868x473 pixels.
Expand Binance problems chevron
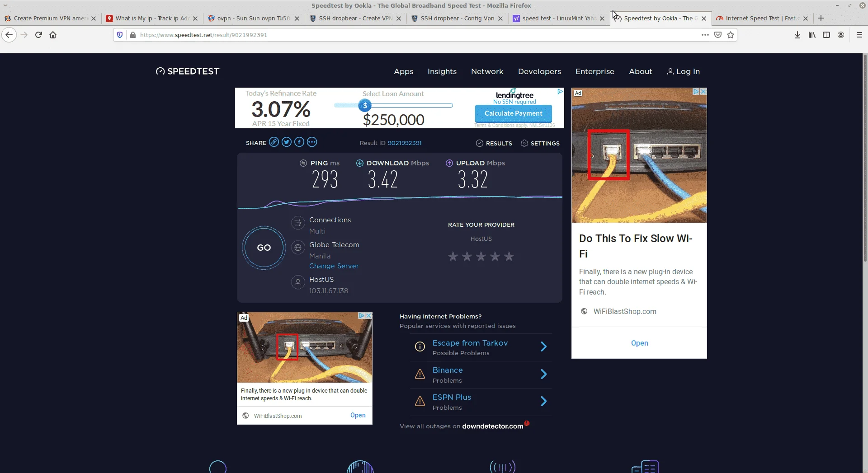pos(544,374)
